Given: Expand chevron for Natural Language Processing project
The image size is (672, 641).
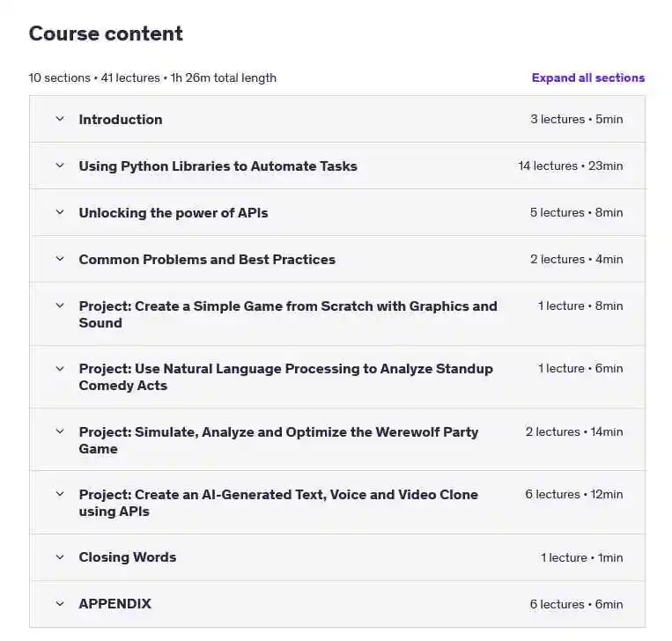Looking at the screenshot, I should point(60,369).
